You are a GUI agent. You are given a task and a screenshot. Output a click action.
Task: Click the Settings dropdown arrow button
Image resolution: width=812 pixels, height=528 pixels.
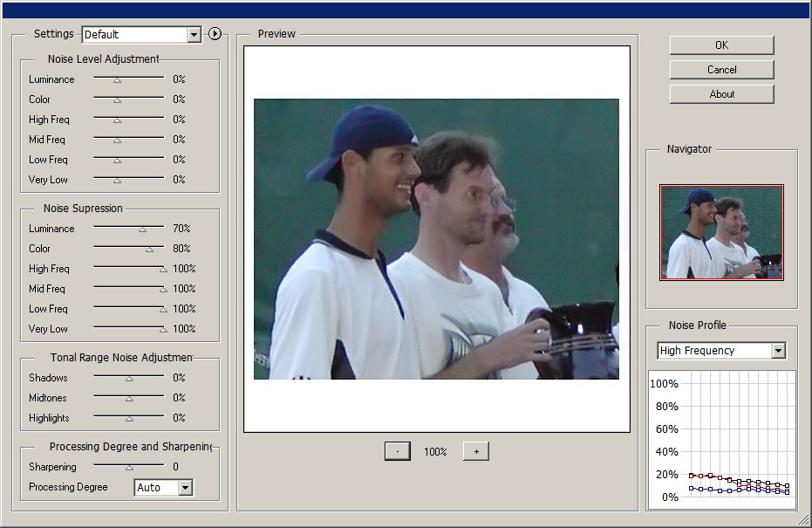pos(194,35)
